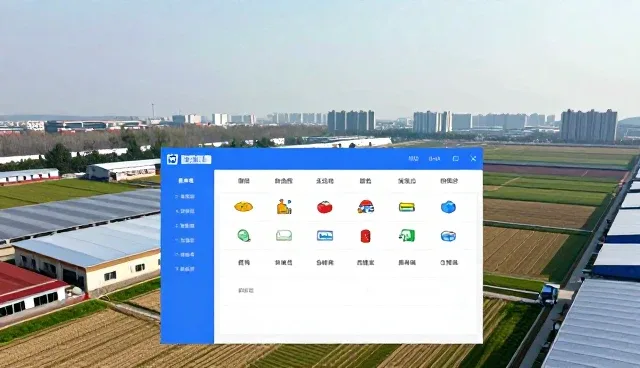
Task: Open the red helmet character icon
Action: click(366, 207)
